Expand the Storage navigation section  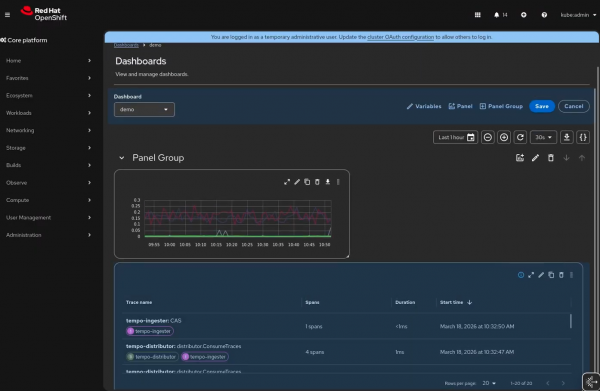48,148
